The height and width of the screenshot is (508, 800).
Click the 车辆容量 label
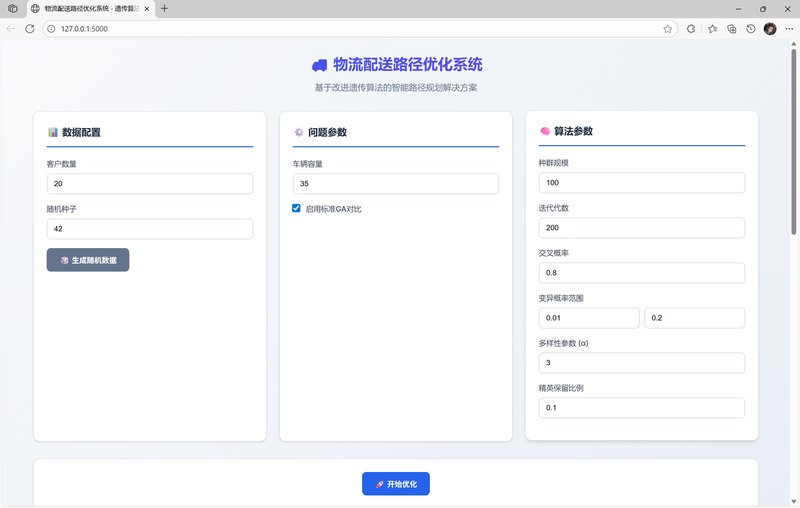tap(308, 164)
